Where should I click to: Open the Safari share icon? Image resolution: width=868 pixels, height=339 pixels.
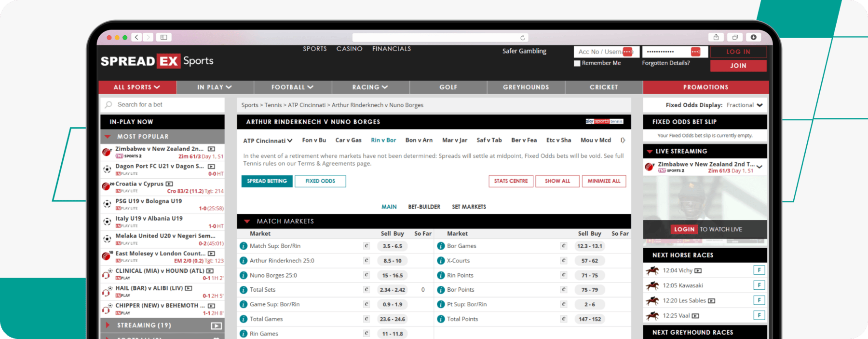pos(716,37)
